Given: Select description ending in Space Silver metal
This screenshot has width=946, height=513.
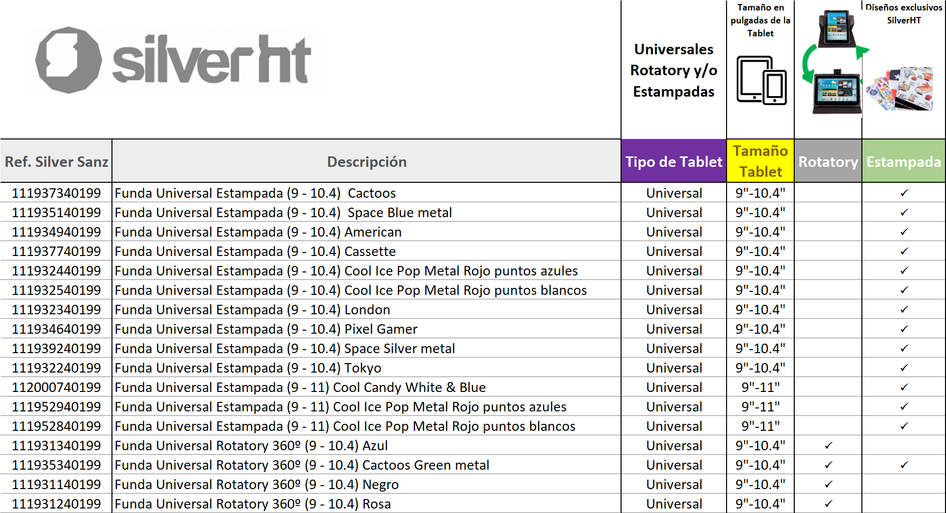Looking at the screenshot, I should tap(285, 348).
